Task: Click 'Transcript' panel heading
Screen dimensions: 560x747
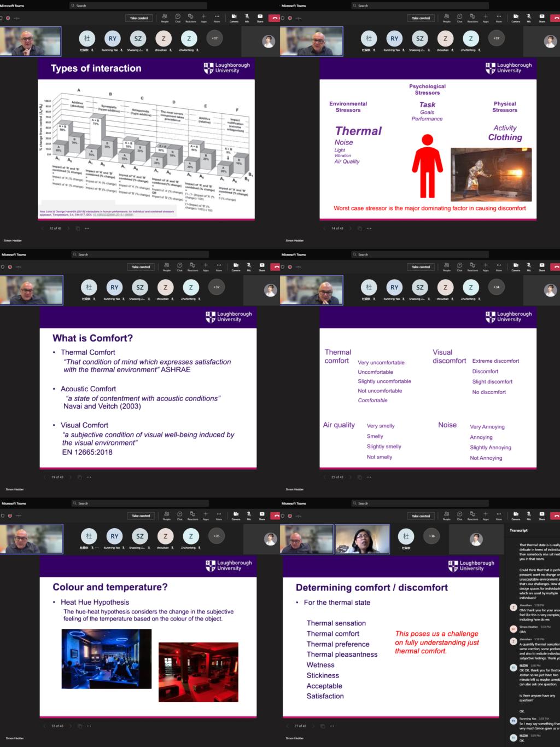Action: 518,530
